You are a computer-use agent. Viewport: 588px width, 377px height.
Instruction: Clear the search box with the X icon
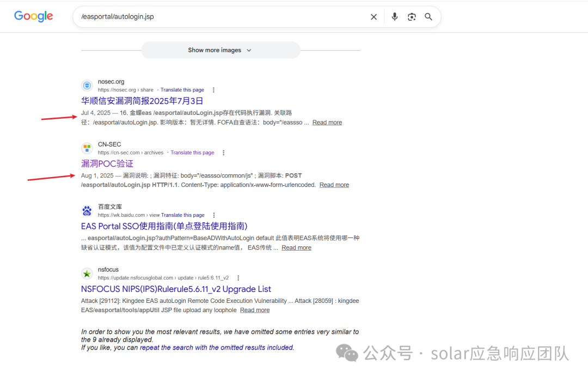pyautogui.click(x=373, y=17)
